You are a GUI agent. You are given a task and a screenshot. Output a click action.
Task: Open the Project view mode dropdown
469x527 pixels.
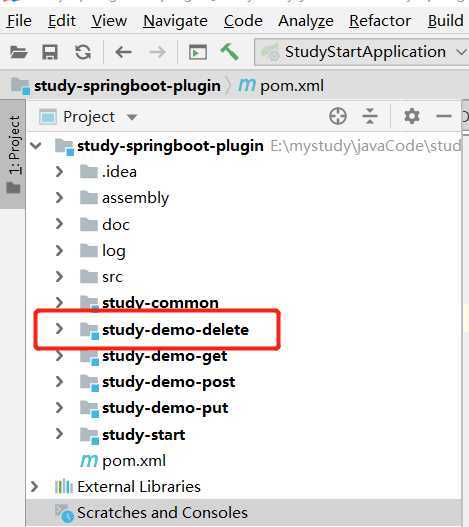tap(132, 117)
